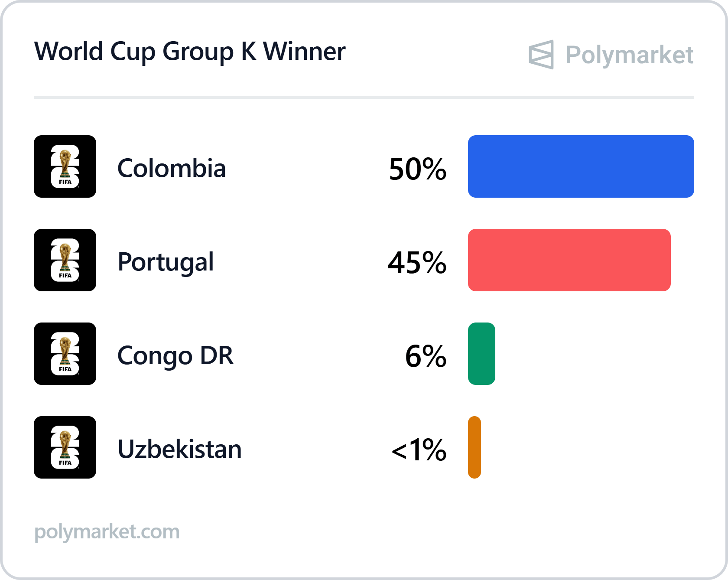Select the Congo DR team name
This screenshot has height=580, width=728.
point(175,356)
